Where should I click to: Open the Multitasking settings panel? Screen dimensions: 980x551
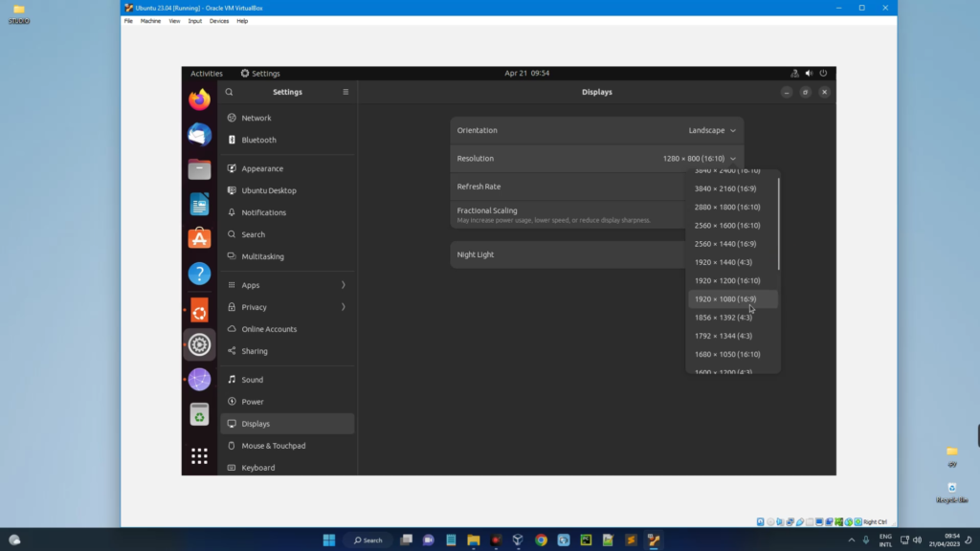pyautogui.click(x=287, y=256)
